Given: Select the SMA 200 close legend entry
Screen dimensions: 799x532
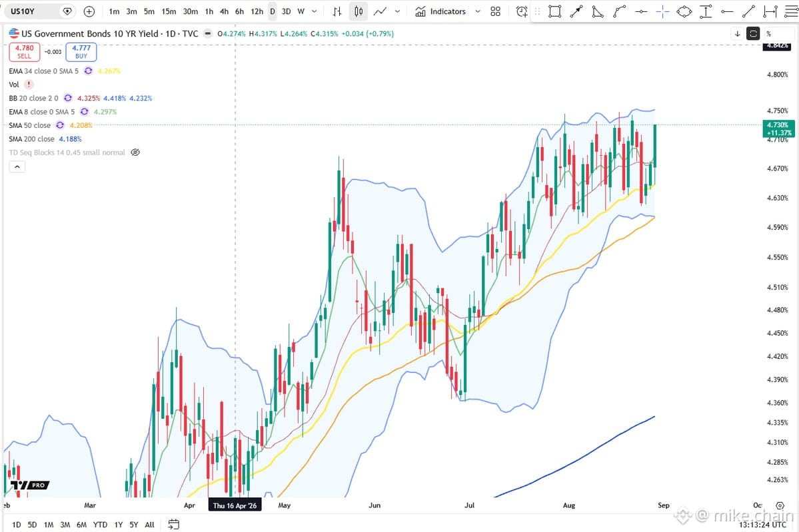Looking at the screenshot, I should tap(31, 139).
